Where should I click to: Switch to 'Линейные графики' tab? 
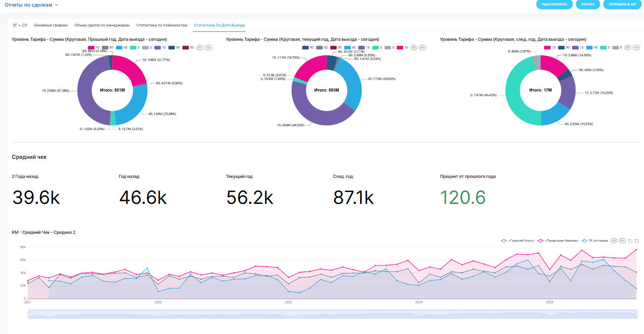51,25
